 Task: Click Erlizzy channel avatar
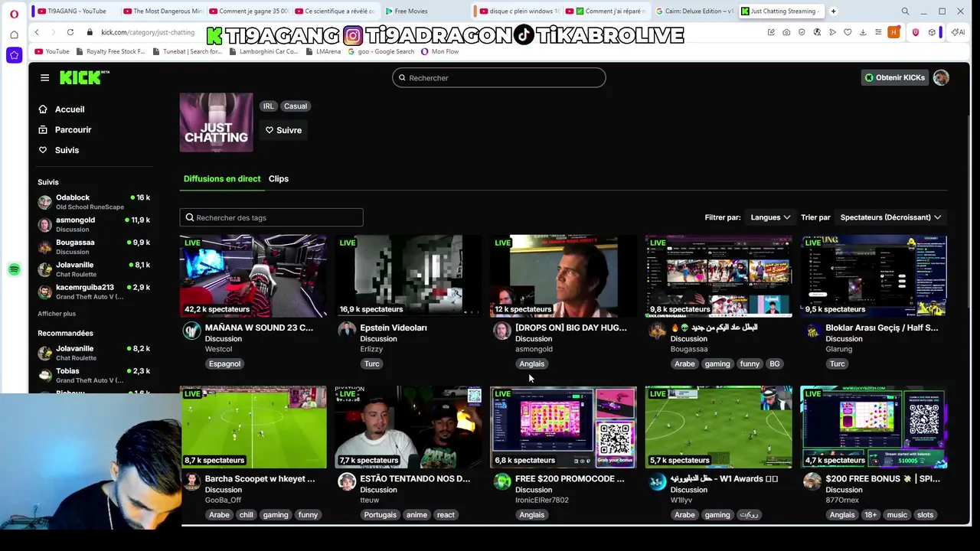(x=347, y=331)
